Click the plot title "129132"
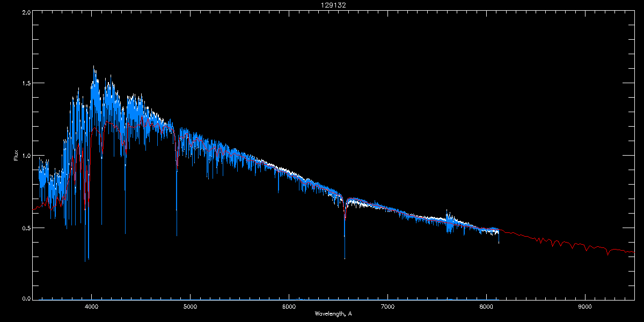Screen dimensions: 644x322 point(333,5)
